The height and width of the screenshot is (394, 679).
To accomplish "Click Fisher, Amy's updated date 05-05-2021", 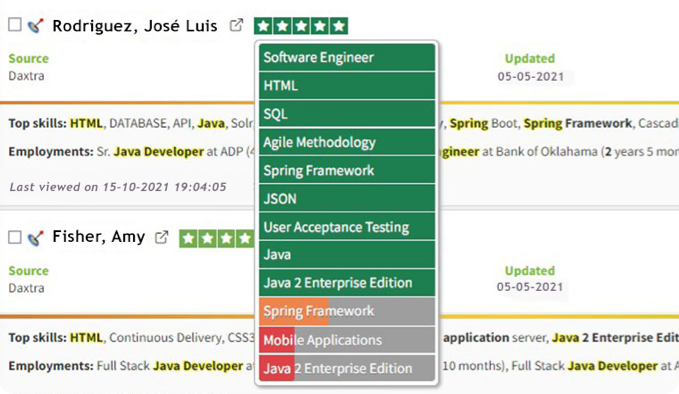I will pyautogui.click(x=530, y=287).
